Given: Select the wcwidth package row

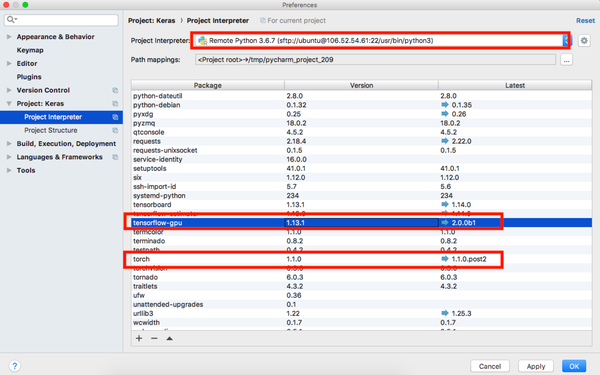Looking at the screenshot, I should click(x=362, y=323).
